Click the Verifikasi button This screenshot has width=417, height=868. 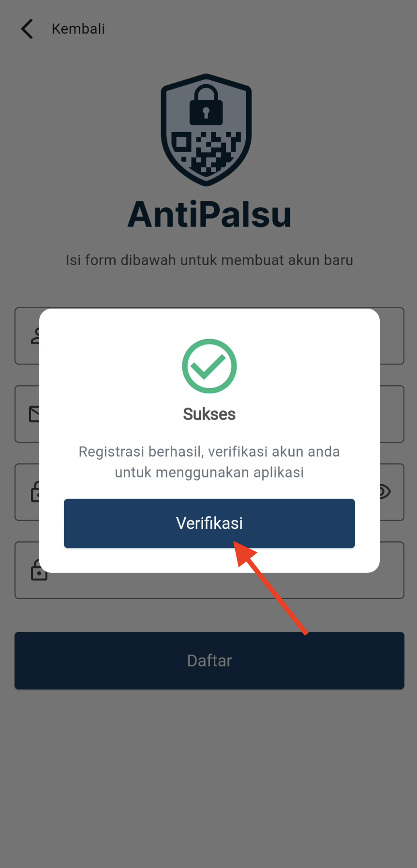[x=209, y=524]
